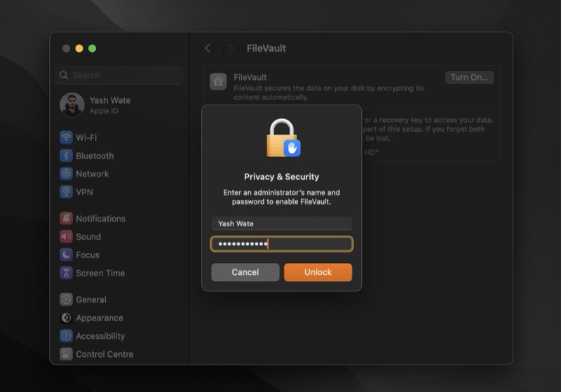Click the Privacy & Security dialog heading

(x=282, y=177)
